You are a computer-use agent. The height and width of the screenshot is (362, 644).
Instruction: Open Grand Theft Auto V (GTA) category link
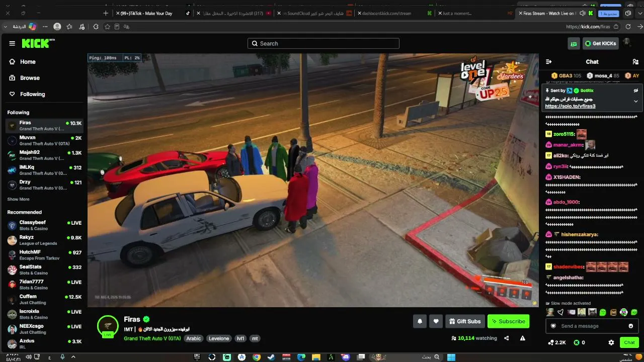tap(152, 338)
